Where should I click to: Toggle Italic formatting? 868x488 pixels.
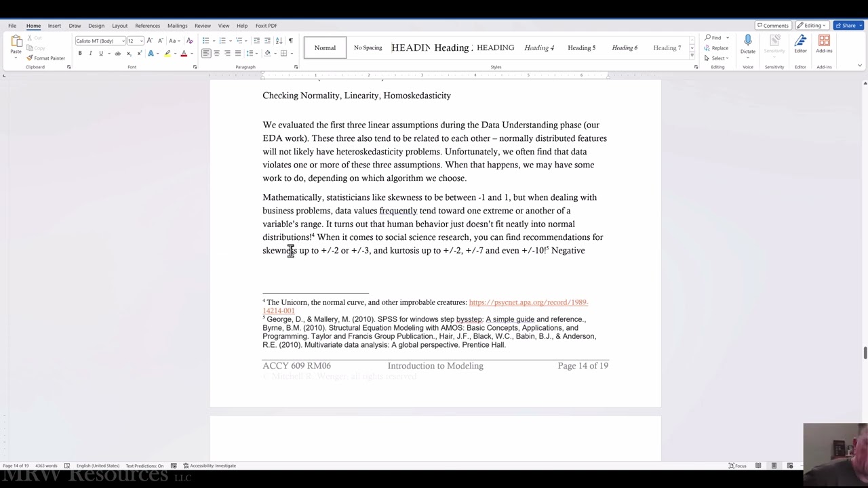(x=90, y=54)
